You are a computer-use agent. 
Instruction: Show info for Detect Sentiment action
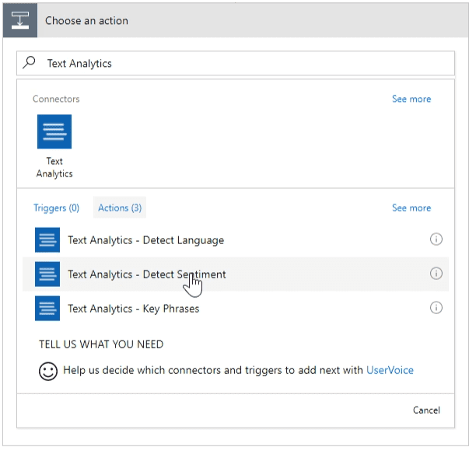pyautogui.click(x=436, y=274)
